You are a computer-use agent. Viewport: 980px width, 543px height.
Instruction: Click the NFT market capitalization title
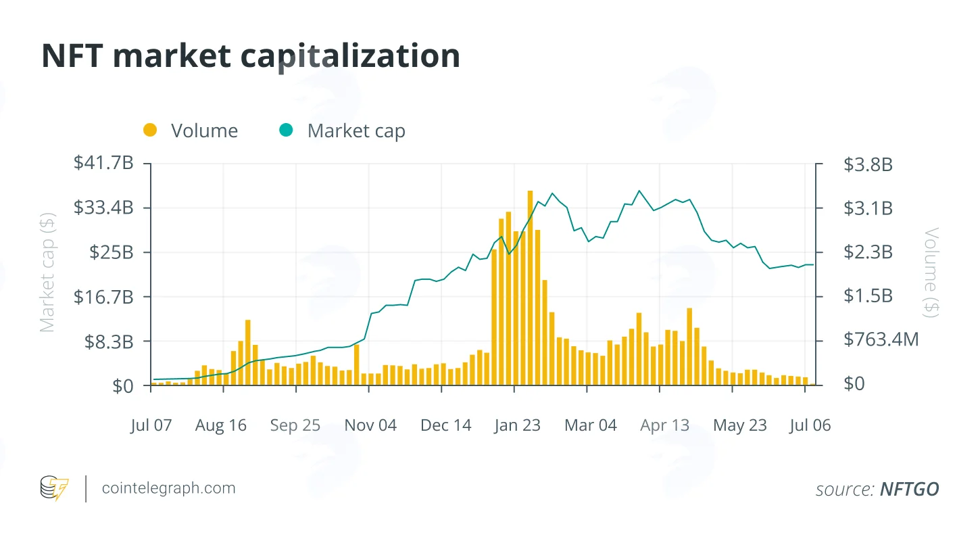pos(251,56)
